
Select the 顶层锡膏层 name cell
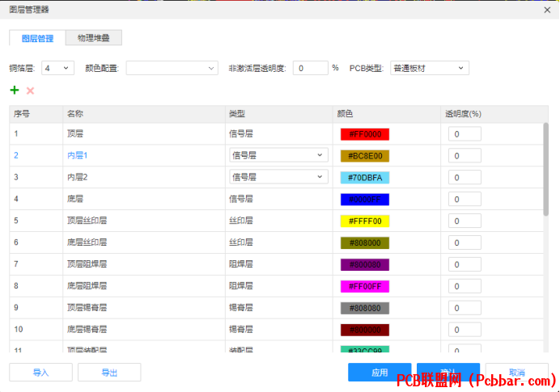[144, 308]
